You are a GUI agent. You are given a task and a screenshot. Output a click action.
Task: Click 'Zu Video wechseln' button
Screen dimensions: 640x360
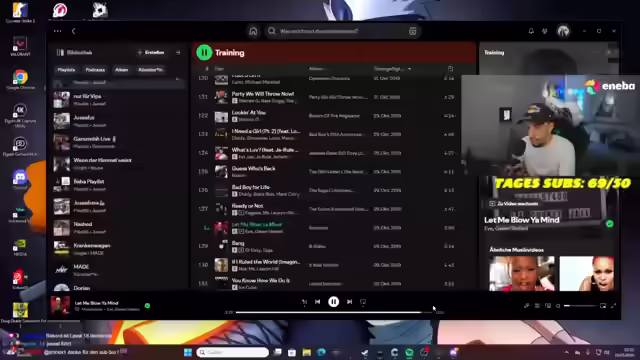point(514,203)
